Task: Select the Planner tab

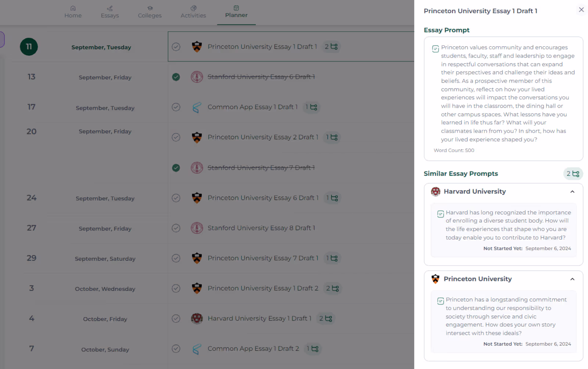Action: 236,12
